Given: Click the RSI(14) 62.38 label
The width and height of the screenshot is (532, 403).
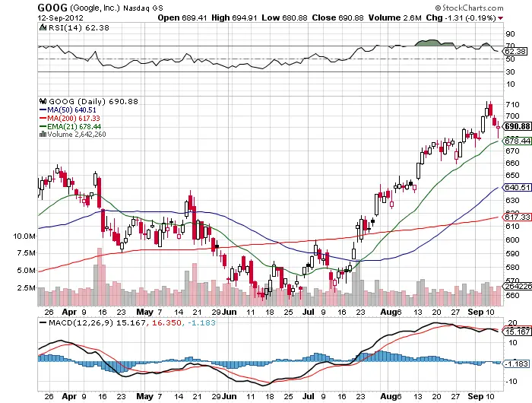Looking at the screenshot, I should point(78,28).
